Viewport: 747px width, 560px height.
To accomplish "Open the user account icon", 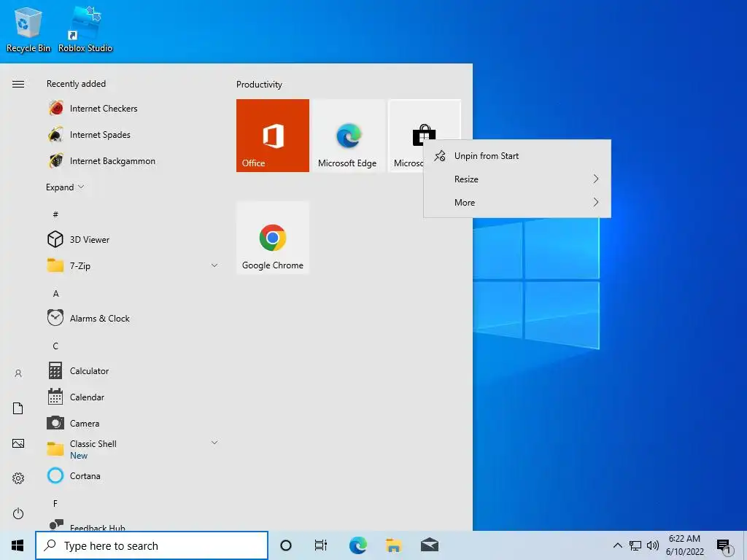I will pyautogui.click(x=18, y=373).
